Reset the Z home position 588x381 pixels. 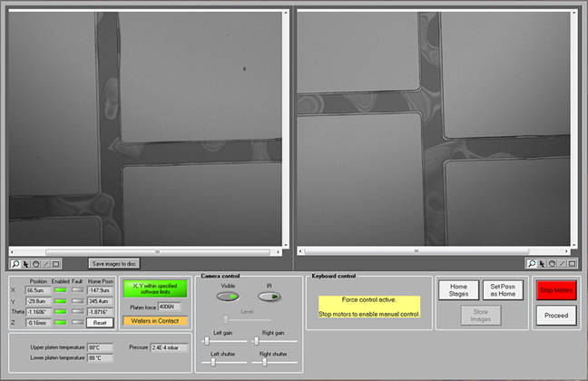[x=100, y=322]
